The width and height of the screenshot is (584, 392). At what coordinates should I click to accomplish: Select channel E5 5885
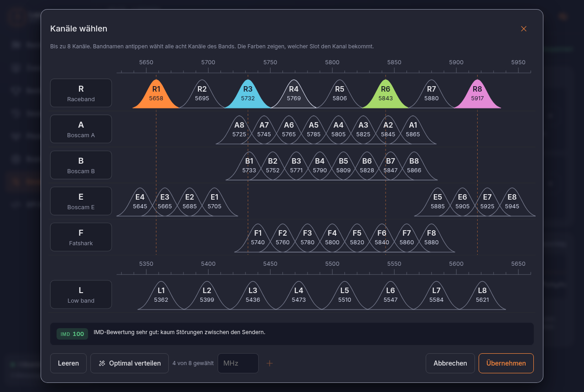438,201
